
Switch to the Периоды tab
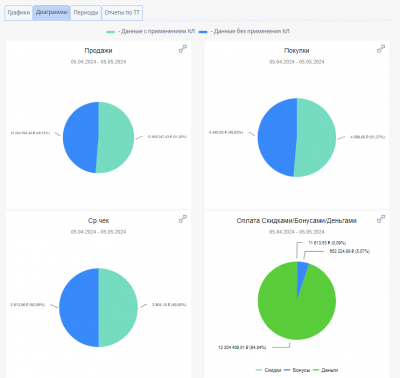pos(86,13)
